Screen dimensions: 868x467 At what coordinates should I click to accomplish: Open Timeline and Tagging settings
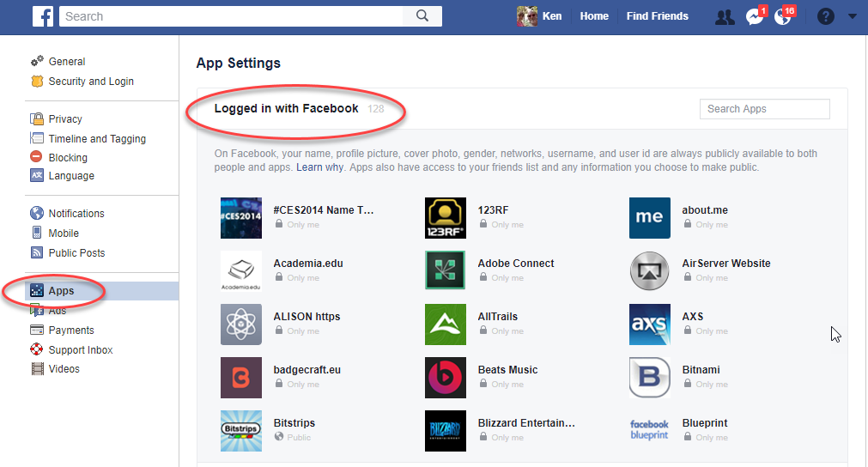tap(97, 139)
